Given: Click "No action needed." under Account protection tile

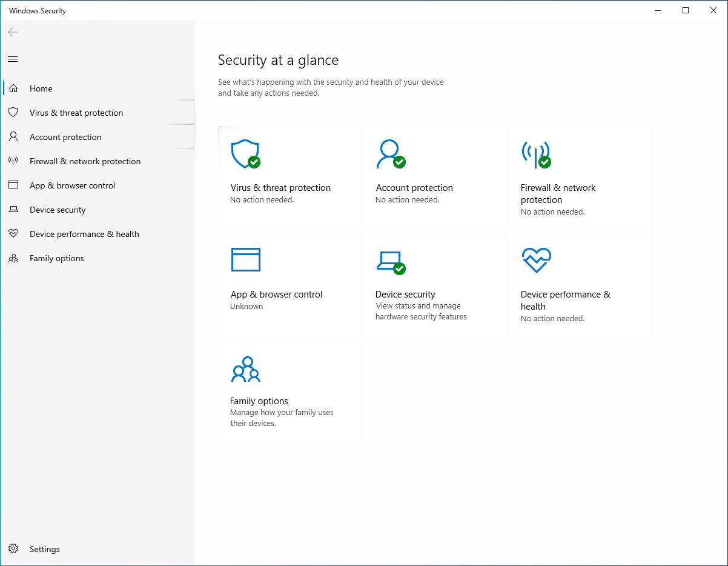Looking at the screenshot, I should click(x=408, y=200).
